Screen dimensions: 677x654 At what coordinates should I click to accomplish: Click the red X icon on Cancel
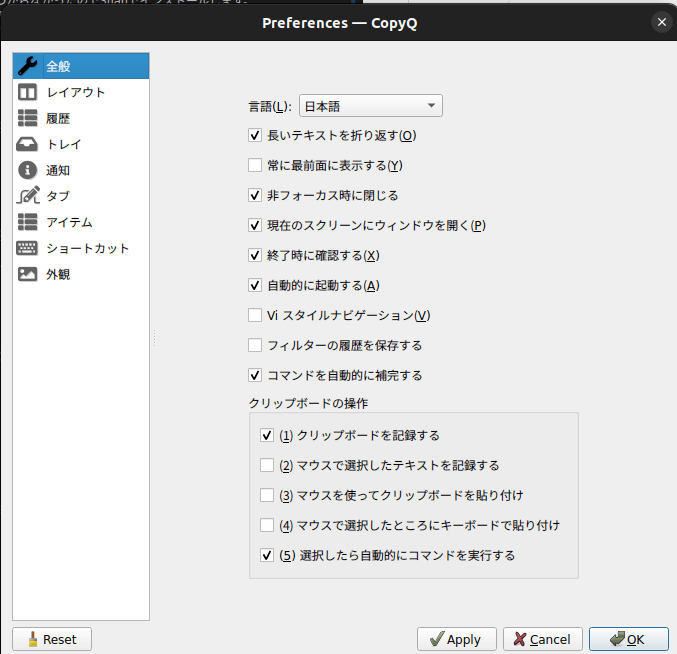(520, 639)
